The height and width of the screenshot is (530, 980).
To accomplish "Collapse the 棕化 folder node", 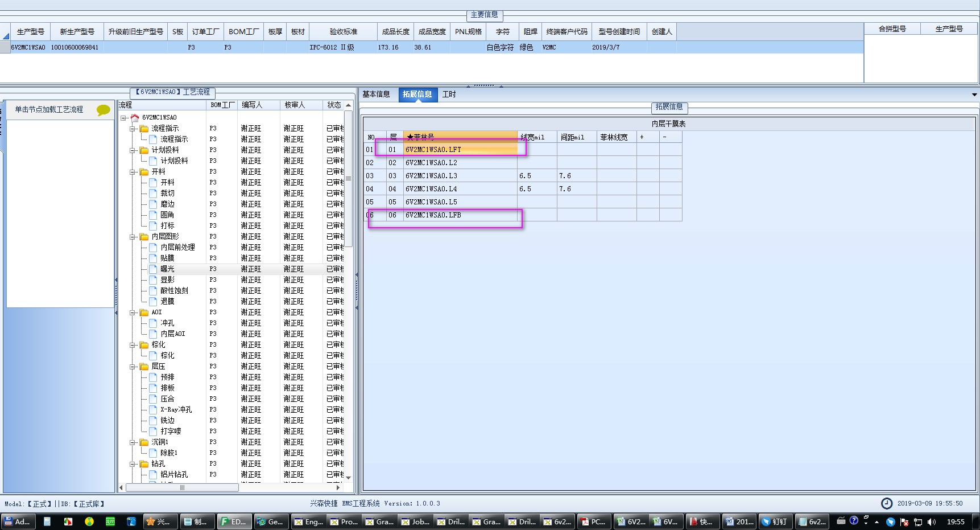I will [133, 345].
